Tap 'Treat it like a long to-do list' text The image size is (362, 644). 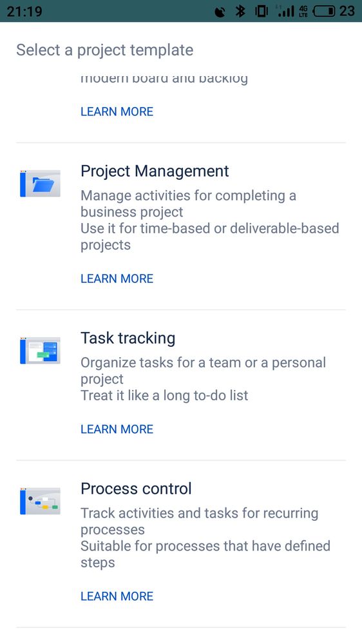tap(164, 396)
